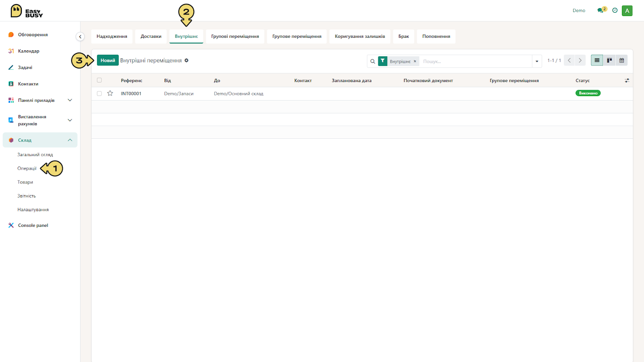
Task: Remove the Внутрішнє filter tag
Action: (415, 61)
